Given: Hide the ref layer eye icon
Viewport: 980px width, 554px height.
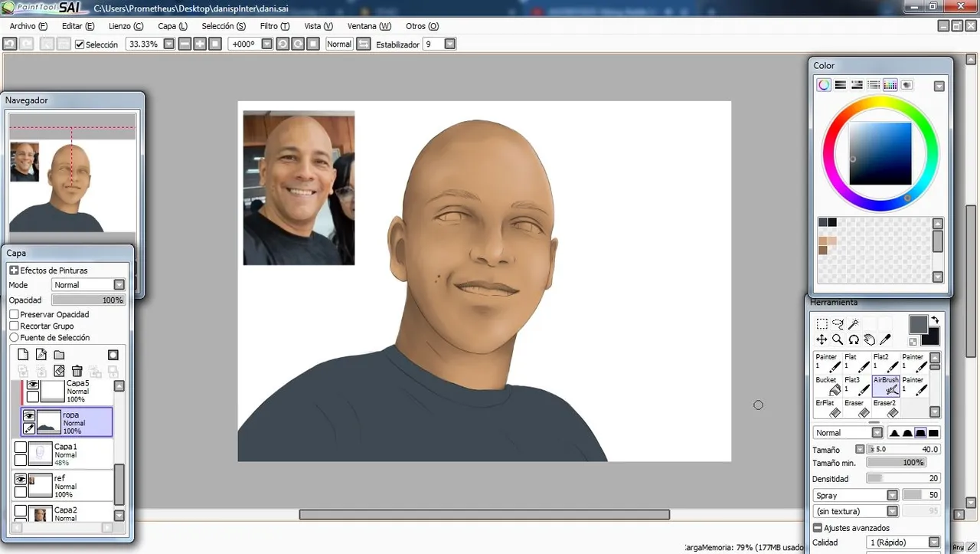Looking at the screenshot, I should point(21,479).
